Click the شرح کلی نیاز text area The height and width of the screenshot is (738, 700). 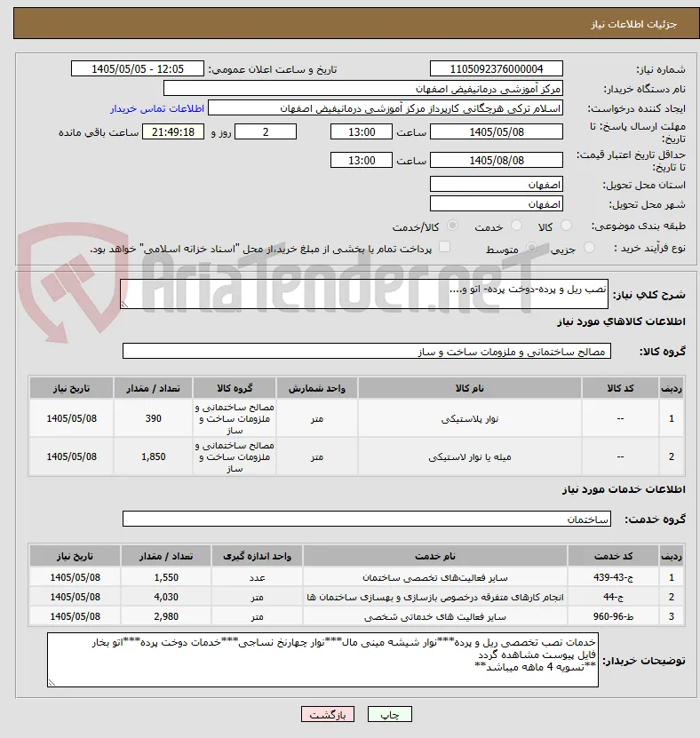[x=364, y=294]
